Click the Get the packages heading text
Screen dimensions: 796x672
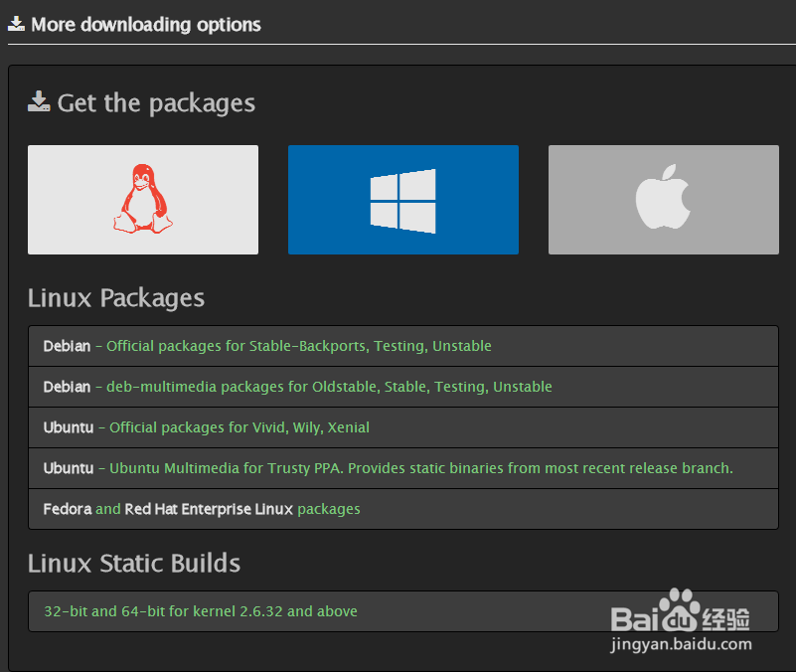click(156, 103)
